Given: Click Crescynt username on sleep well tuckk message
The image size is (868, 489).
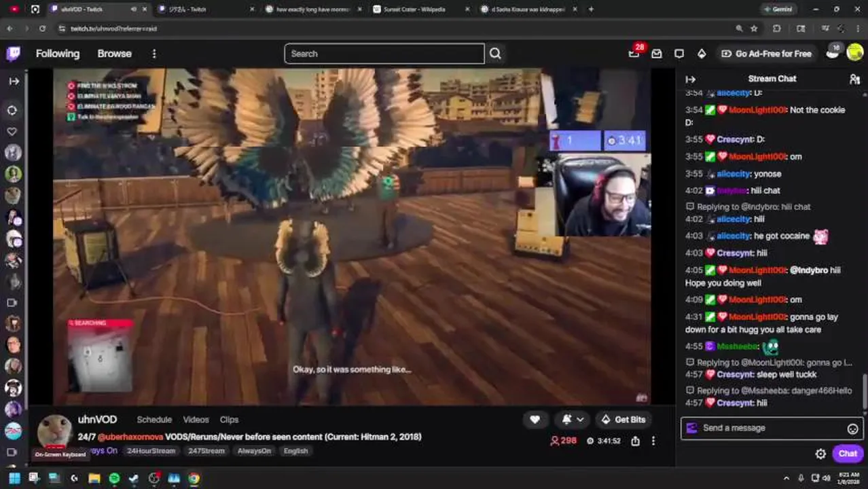Looking at the screenshot, I should (736, 375).
